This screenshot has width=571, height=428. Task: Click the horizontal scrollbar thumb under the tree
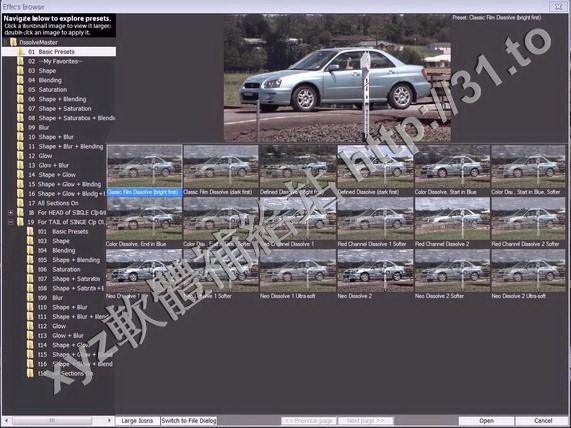pyautogui.click(x=52, y=420)
